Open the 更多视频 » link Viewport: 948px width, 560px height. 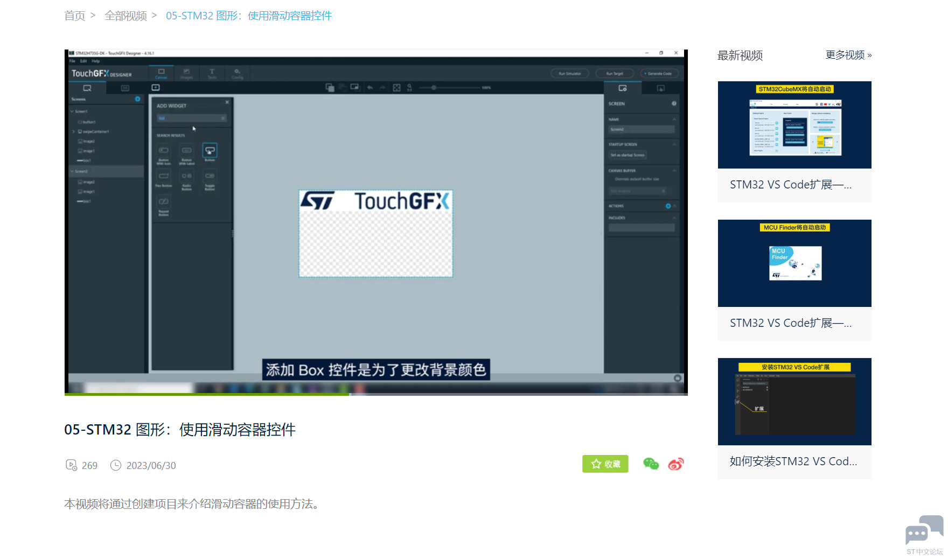pyautogui.click(x=848, y=55)
